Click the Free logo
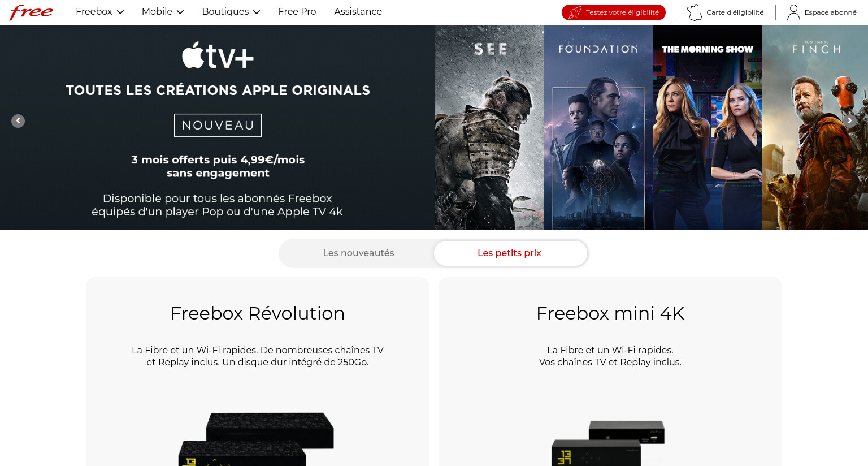This screenshot has width=868, height=466. (32, 12)
